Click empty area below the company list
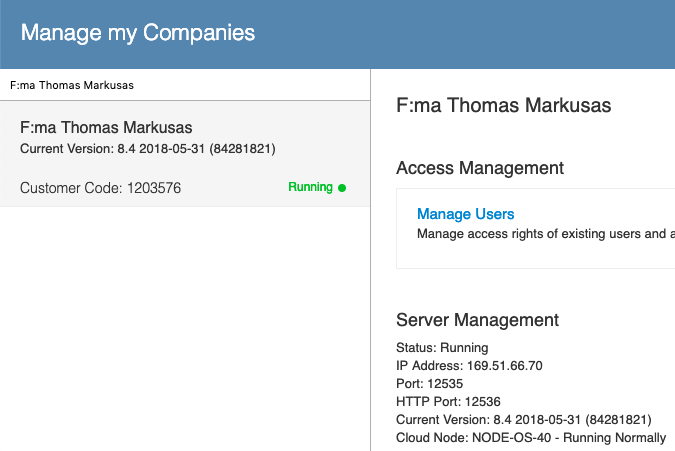The width and height of the screenshot is (675, 451). tap(185, 327)
